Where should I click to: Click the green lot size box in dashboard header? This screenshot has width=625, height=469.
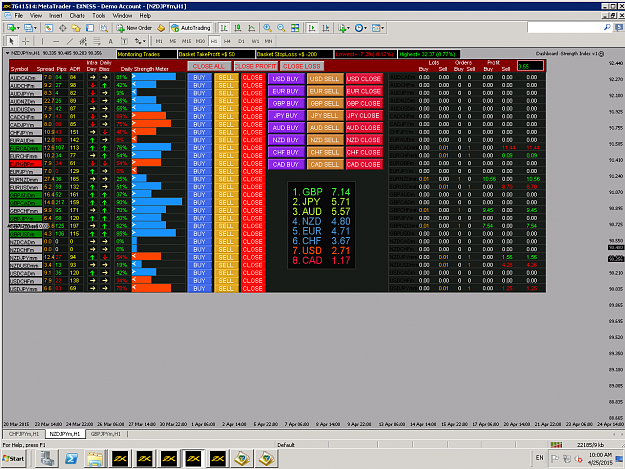[530, 66]
